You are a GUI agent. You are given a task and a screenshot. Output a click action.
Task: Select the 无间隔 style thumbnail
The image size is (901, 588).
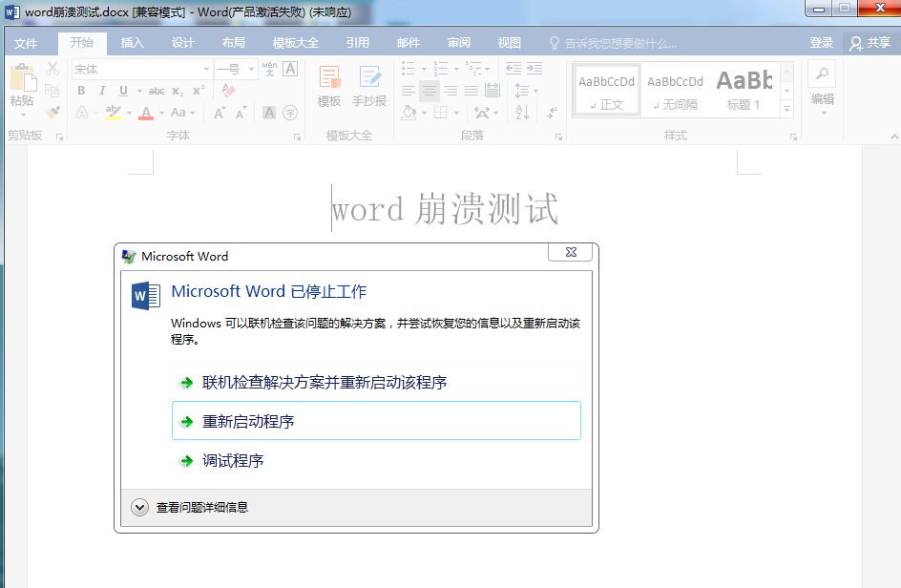coord(675,91)
